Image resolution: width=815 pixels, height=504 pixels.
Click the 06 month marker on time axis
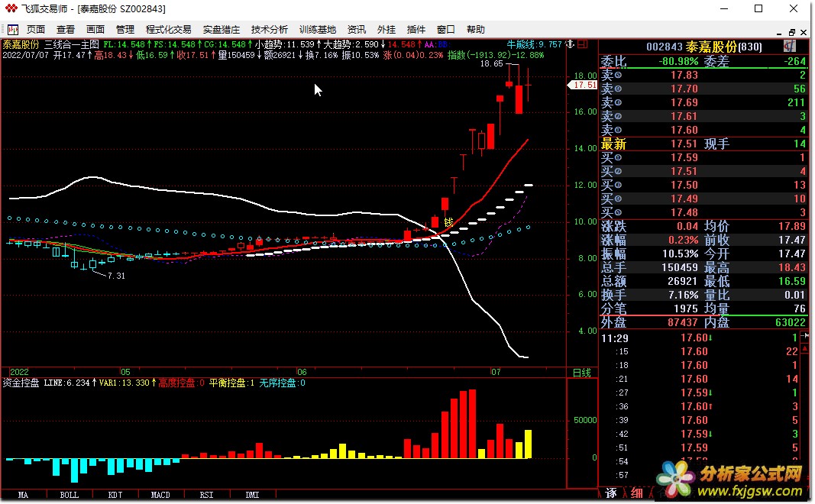pos(302,372)
